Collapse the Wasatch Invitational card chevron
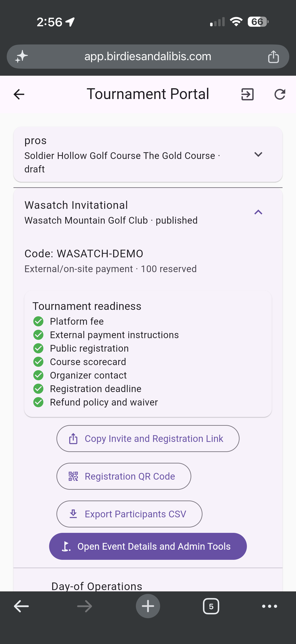This screenshot has height=644, width=296. click(x=258, y=212)
